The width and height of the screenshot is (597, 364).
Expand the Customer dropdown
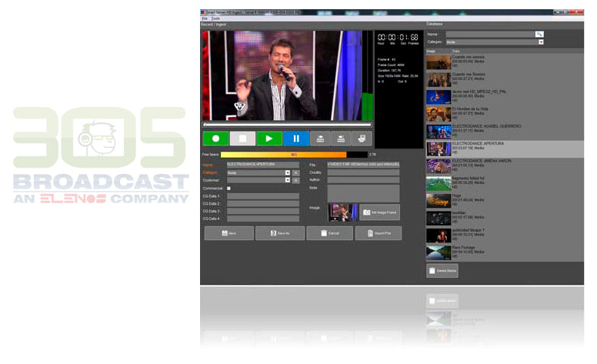[x=287, y=180]
